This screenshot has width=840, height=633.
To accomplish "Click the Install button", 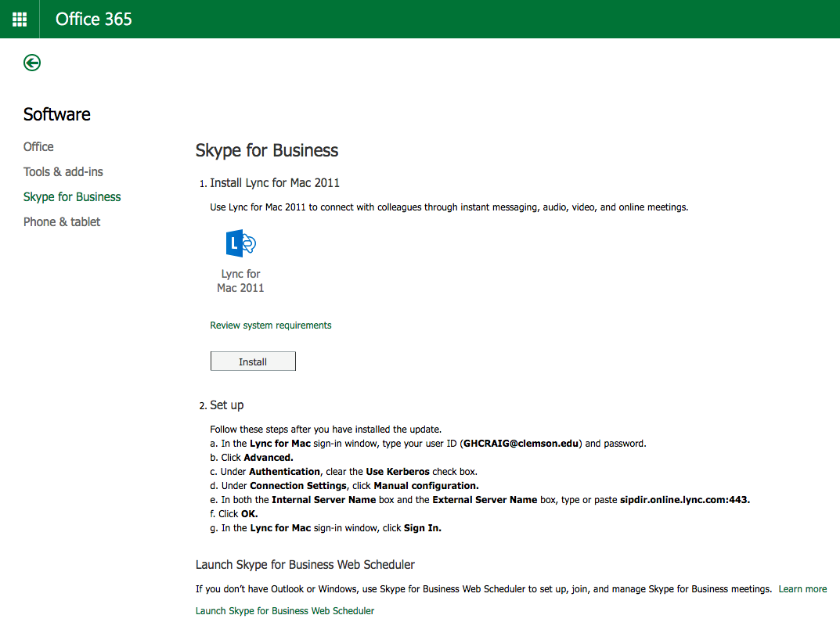I will pyautogui.click(x=253, y=361).
